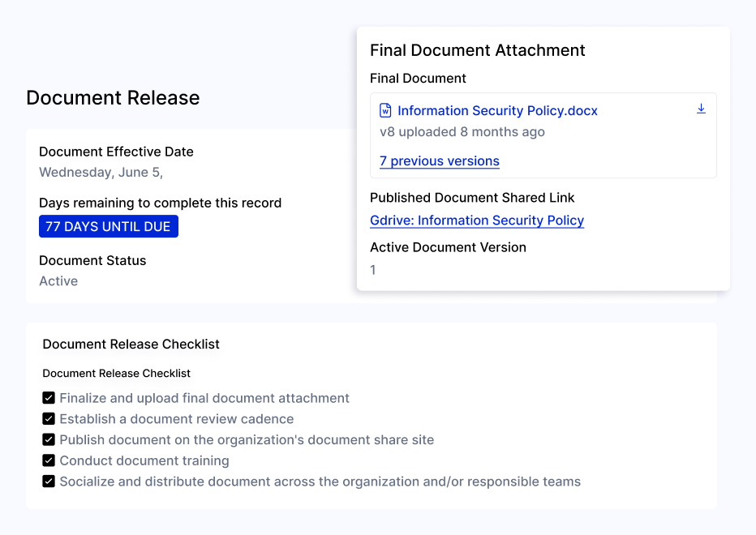Click the '77 DAYS UNTIL DUE' badge
The height and width of the screenshot is (535, 756).
(109, 227)
